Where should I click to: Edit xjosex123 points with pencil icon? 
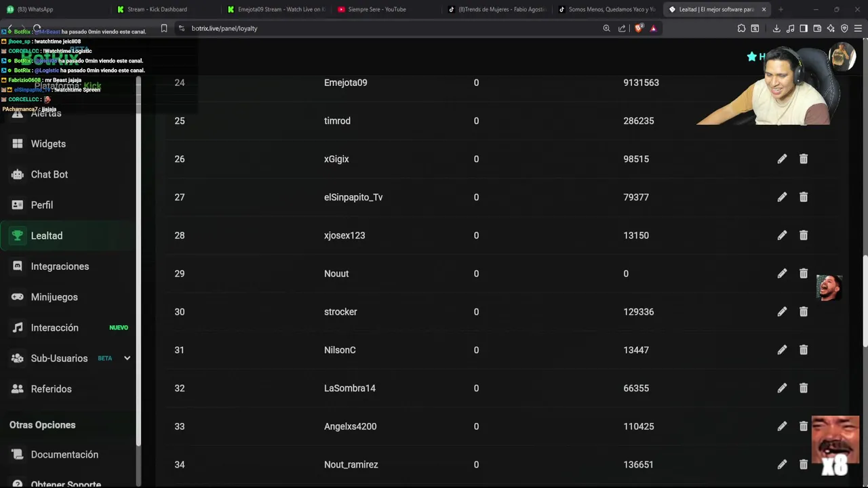coord(782,235)
